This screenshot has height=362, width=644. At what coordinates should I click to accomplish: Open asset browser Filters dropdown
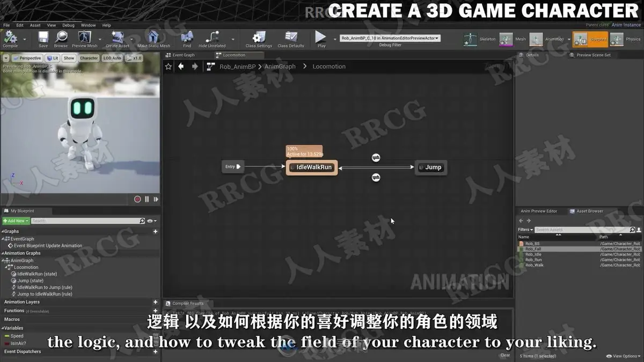(x=525, y=230)
